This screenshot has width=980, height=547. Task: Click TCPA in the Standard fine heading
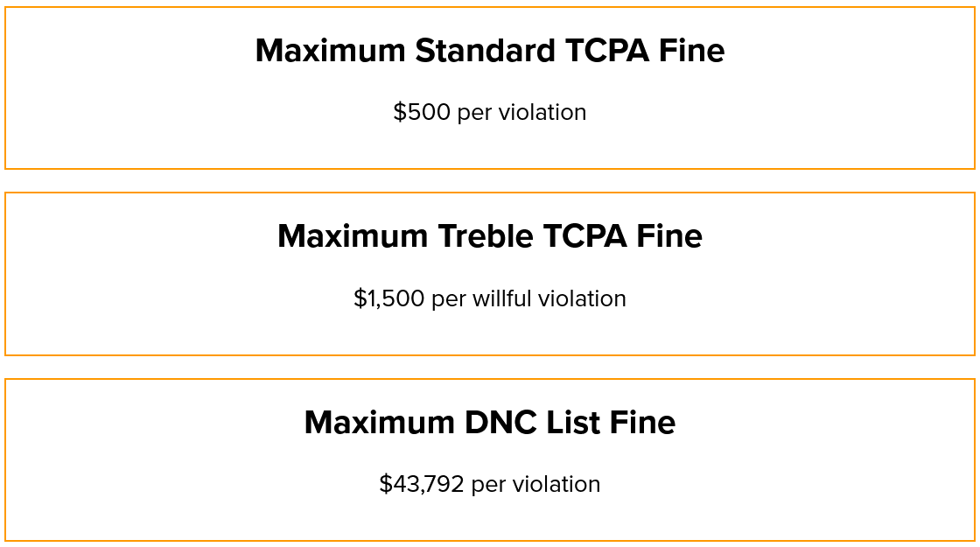(607, 50)
